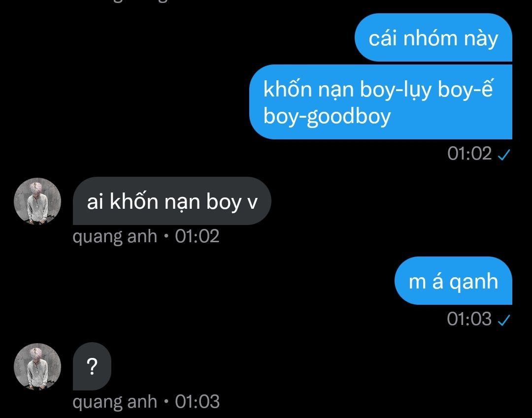The height and width of the screenshot is (418, 532).
Task: Tap the 'ai khốn nạn boy v' received message
Action: click(172, 201)
